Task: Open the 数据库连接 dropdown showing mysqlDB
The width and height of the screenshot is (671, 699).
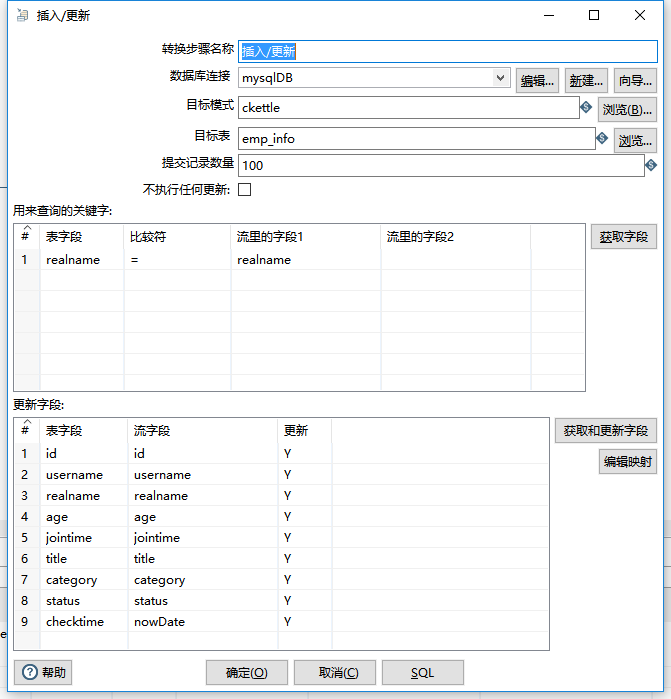Action: point(500,78)
